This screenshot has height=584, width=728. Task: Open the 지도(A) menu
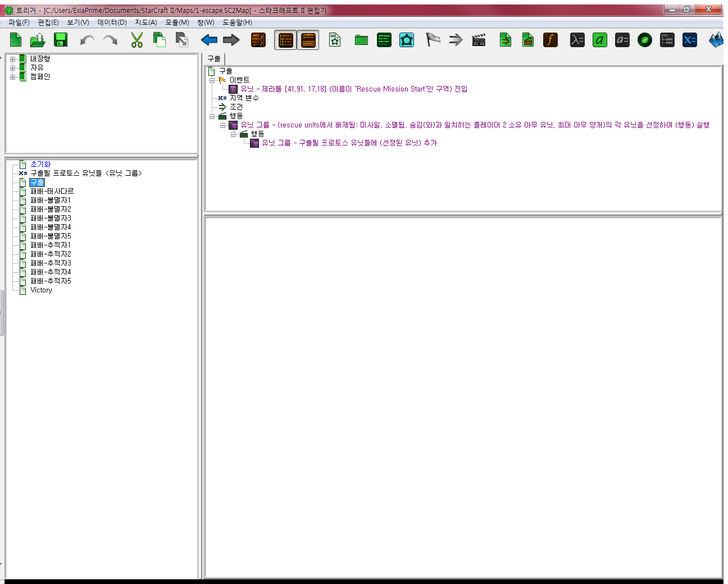point(146,22)
